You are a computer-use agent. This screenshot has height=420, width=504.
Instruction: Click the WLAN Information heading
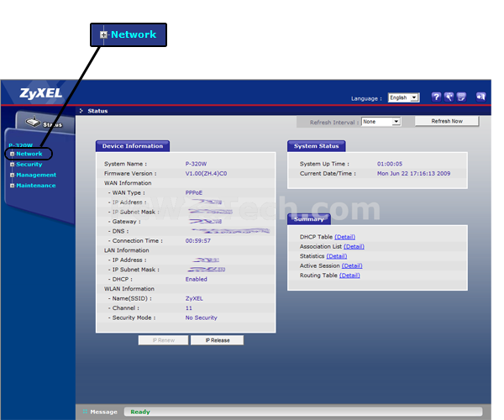(x=129, y=289)
